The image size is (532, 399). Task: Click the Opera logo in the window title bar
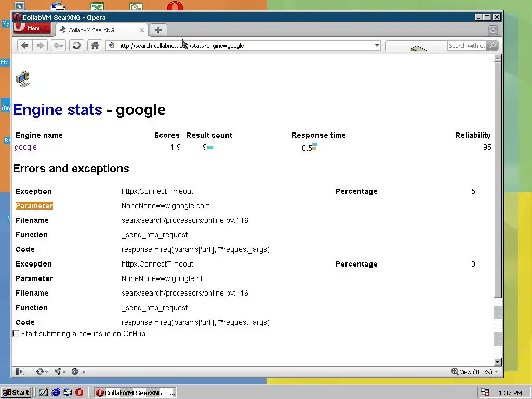(x=17, y=17)
